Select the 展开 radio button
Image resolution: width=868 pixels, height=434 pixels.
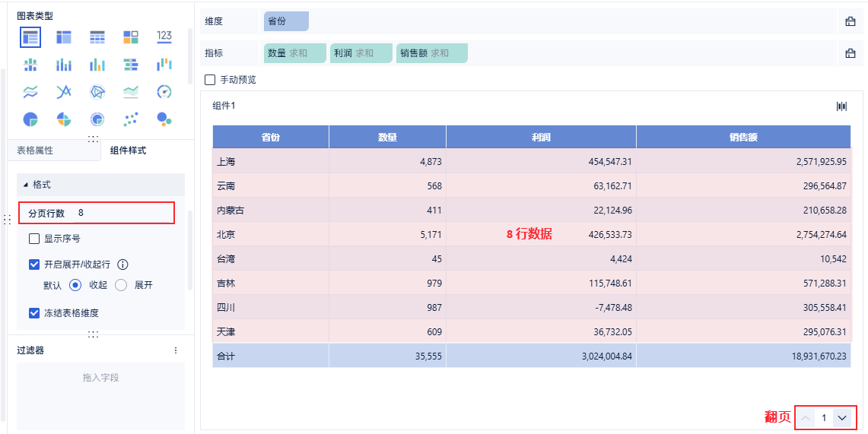coord(121,285)
